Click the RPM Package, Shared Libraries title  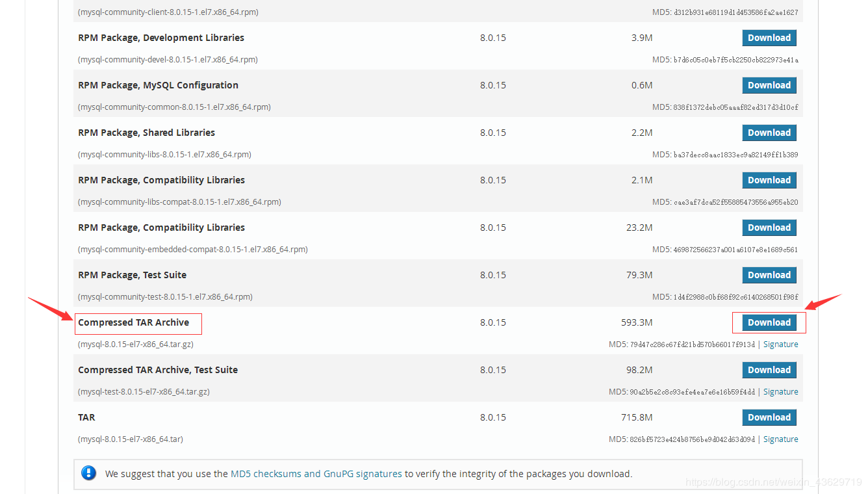[146, 133]
